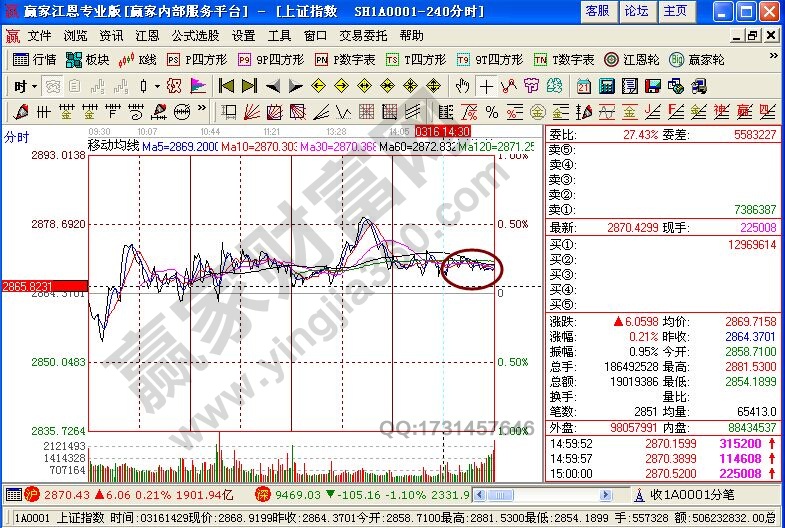
Task: Expand the candlestick style dropdown arrow
Action: 157,86
